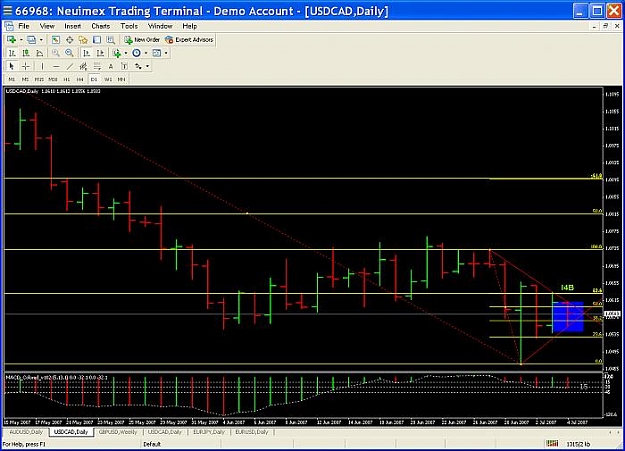Select the Trendline drawing tool
The height and width of the screenshot is (451, 625).
coord(70,66)
